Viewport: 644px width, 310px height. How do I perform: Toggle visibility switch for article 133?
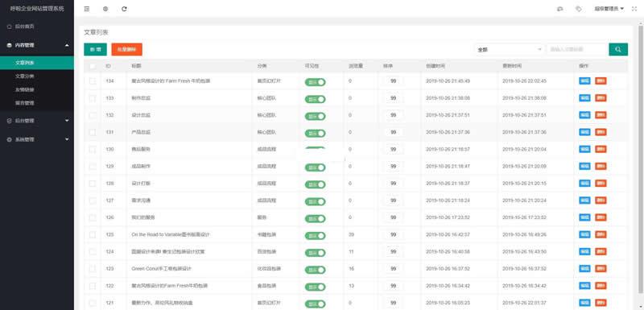315,99
